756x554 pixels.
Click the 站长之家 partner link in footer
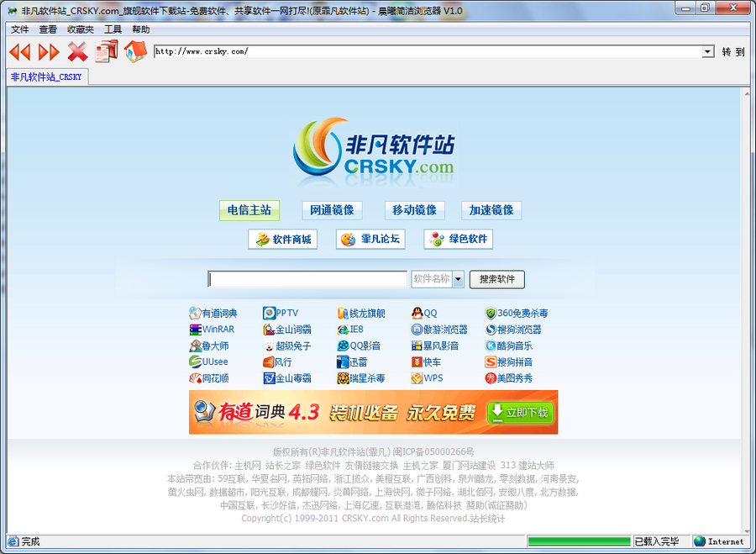click(283, 466)
